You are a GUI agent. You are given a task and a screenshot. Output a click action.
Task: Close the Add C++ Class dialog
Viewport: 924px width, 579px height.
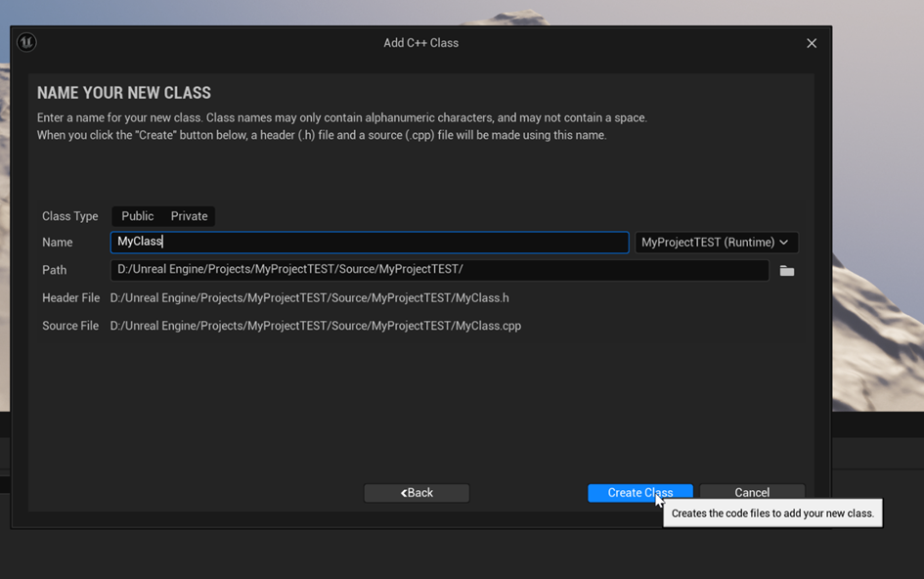tap(811, 43)
